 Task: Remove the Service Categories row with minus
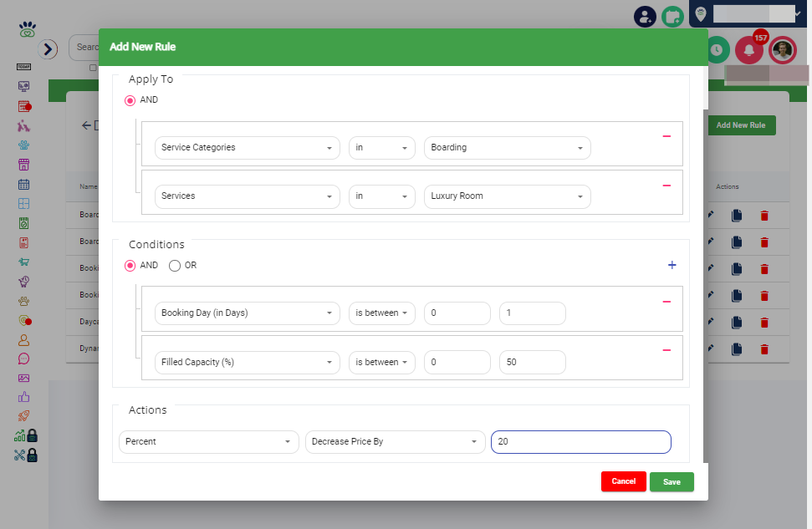tap(666, 136)
